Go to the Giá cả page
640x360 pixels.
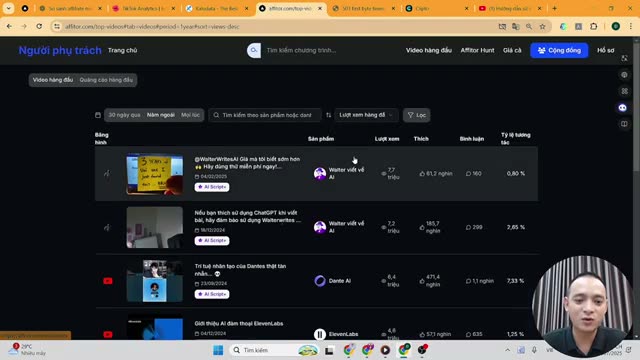point(512,50)
